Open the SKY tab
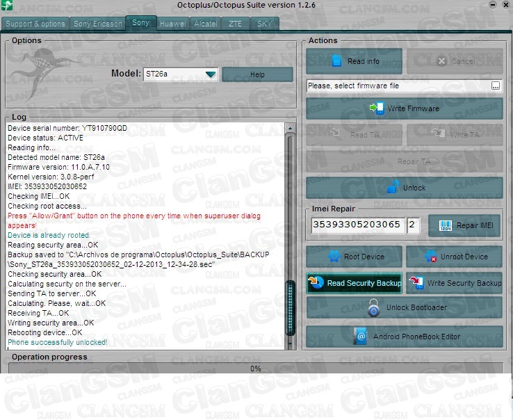 click(x=265, y=24)
